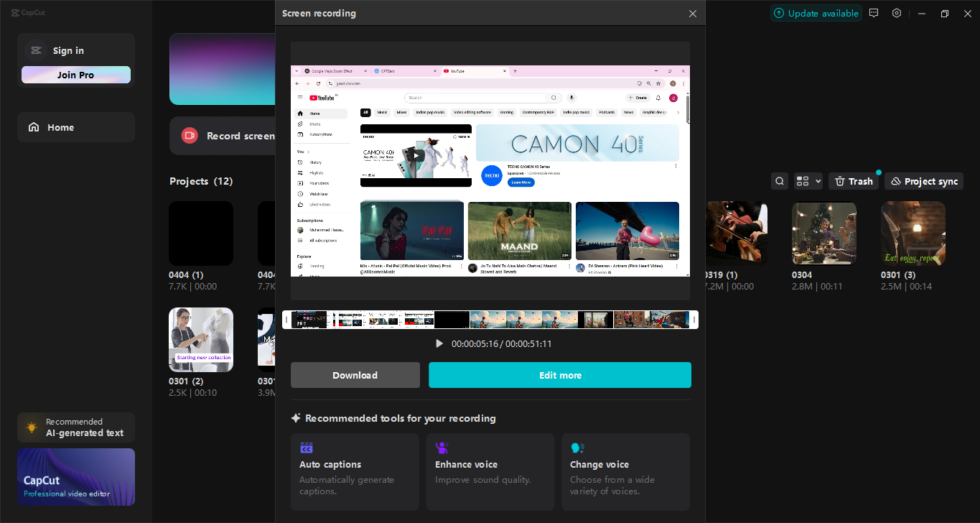Start Record screen from the home page
The height and width of the screenshot is (523, 980).
click(223, 136)
